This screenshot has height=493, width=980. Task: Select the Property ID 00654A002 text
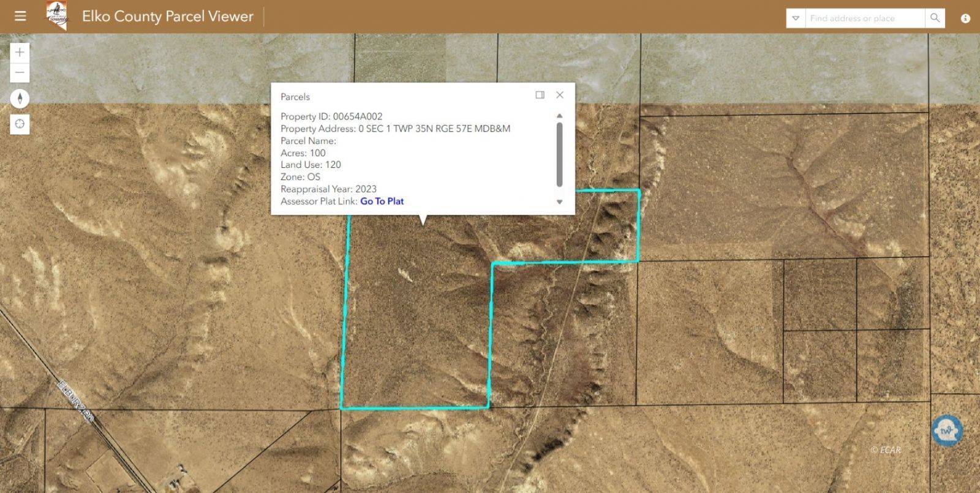(x=331, y=116)
